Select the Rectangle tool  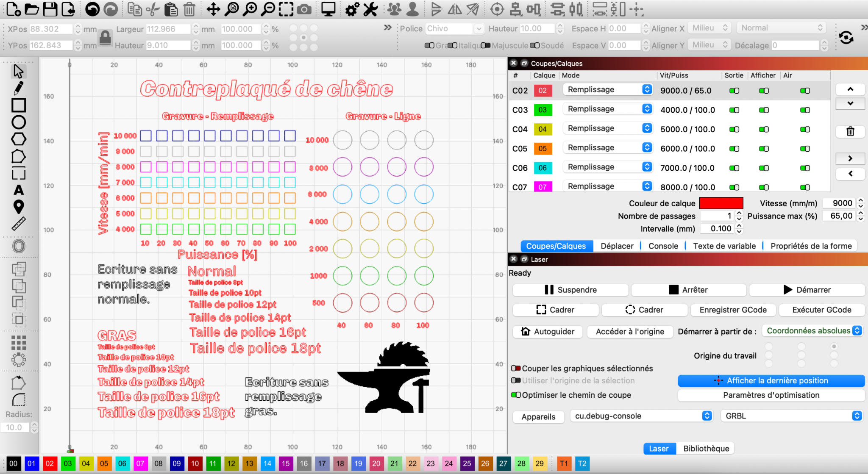(18, 105)
